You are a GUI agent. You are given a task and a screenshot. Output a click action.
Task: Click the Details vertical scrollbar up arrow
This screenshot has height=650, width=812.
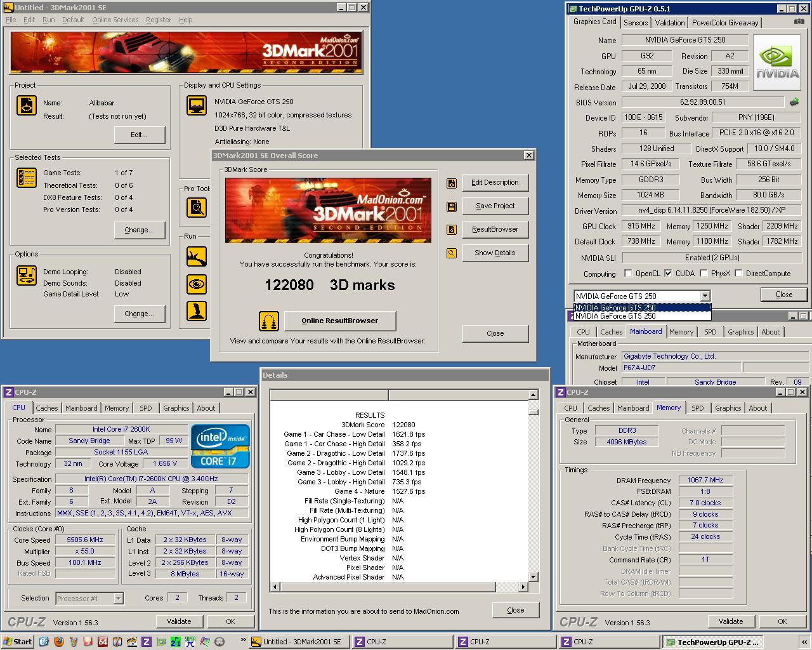coord(534,395)
